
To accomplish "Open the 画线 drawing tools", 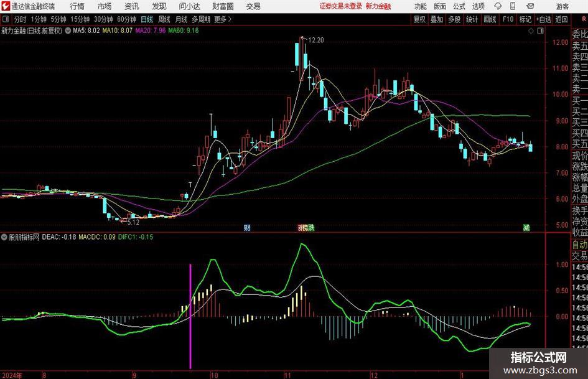I will pos(490,19).
